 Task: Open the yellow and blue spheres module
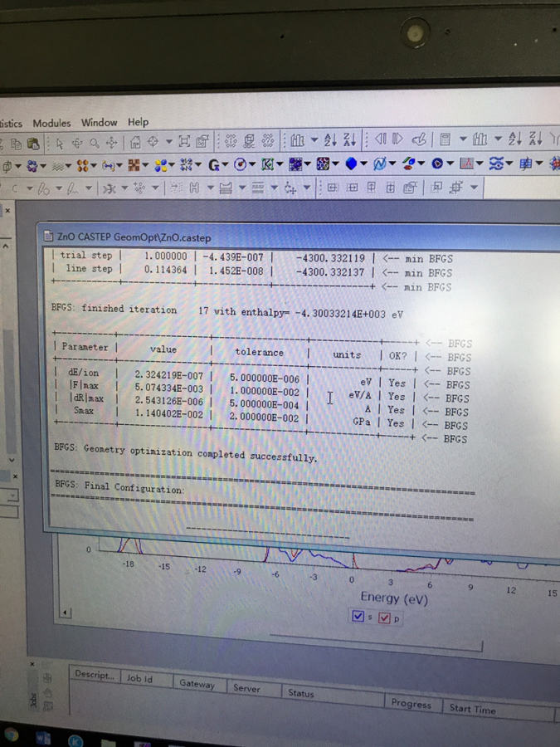tap(160, 165)
